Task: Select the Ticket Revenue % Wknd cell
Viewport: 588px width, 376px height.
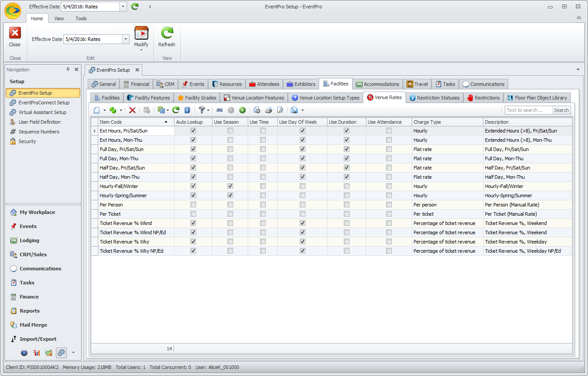Action: tap(136, 223)
